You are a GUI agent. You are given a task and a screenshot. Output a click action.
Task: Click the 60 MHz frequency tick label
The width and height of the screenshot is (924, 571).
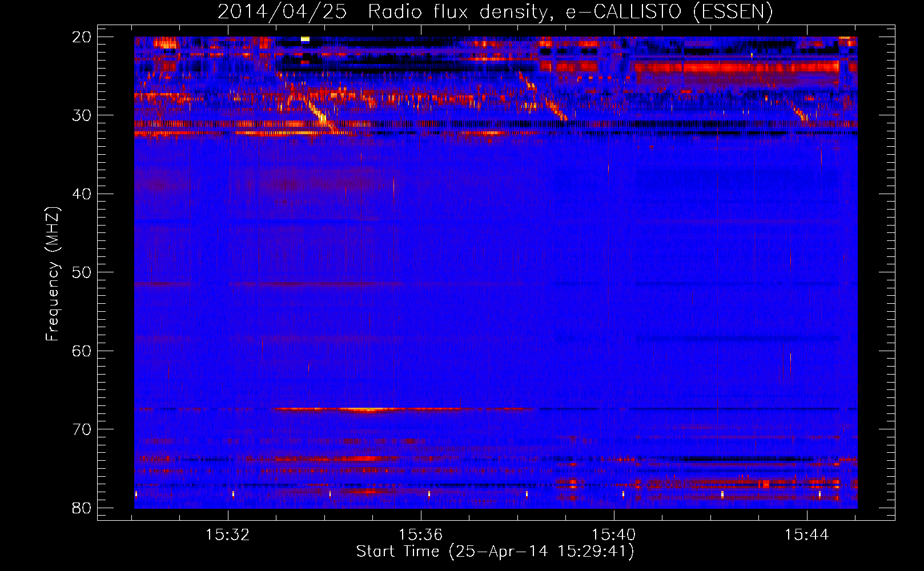tap(82, 351)
